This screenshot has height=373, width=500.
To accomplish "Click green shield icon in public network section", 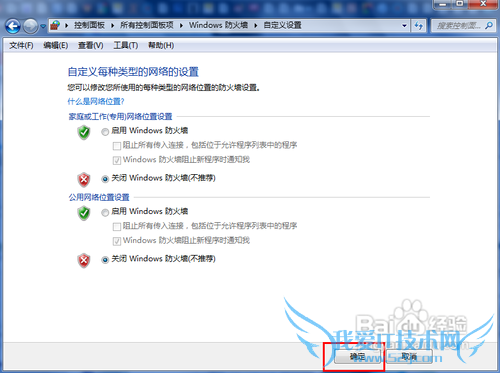I will [x=84, y=213].
